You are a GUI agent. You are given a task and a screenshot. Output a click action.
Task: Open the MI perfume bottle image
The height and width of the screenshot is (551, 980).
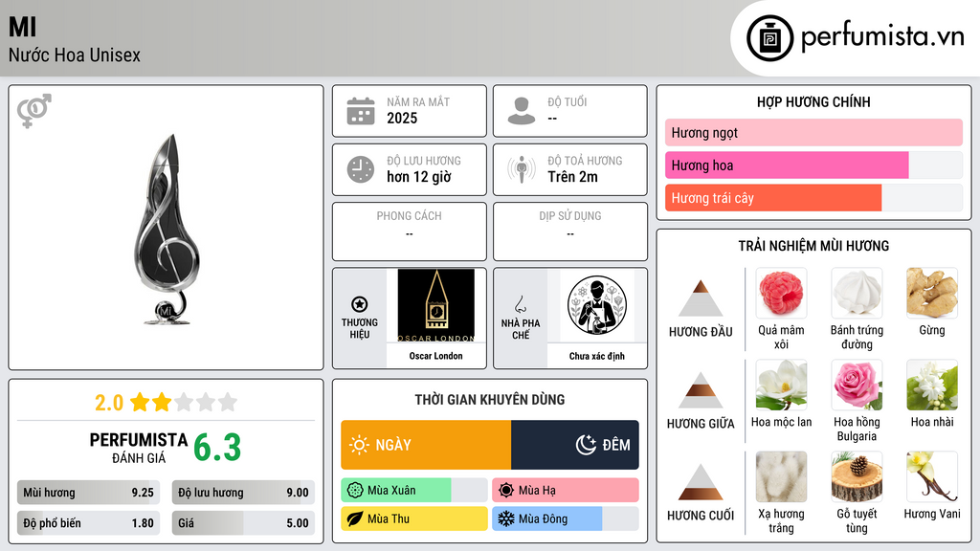pos(167,229)
